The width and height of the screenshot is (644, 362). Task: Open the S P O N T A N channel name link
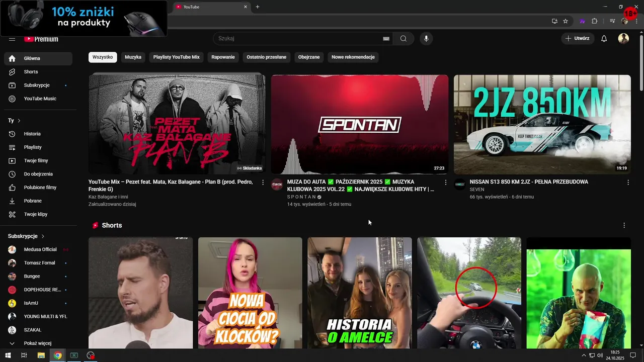click(301, 197)
